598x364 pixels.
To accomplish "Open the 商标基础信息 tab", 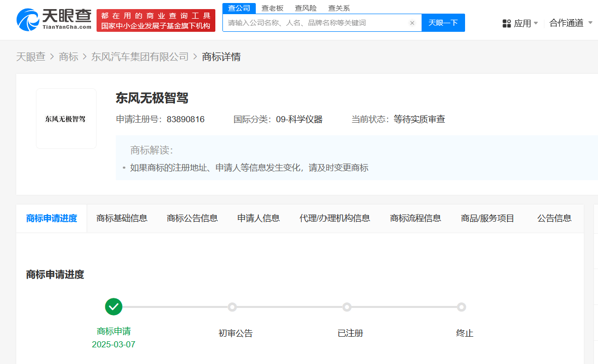I will click(x=122, y=218).
